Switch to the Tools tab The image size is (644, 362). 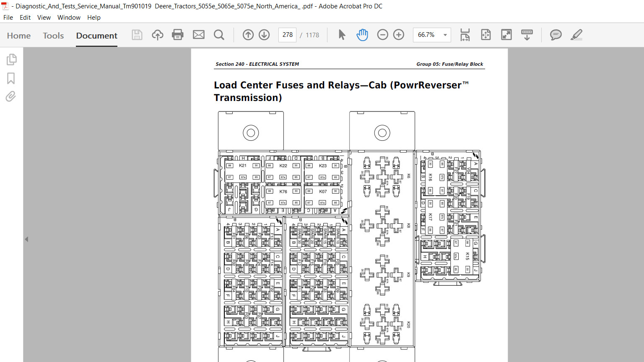click(53, 36)
